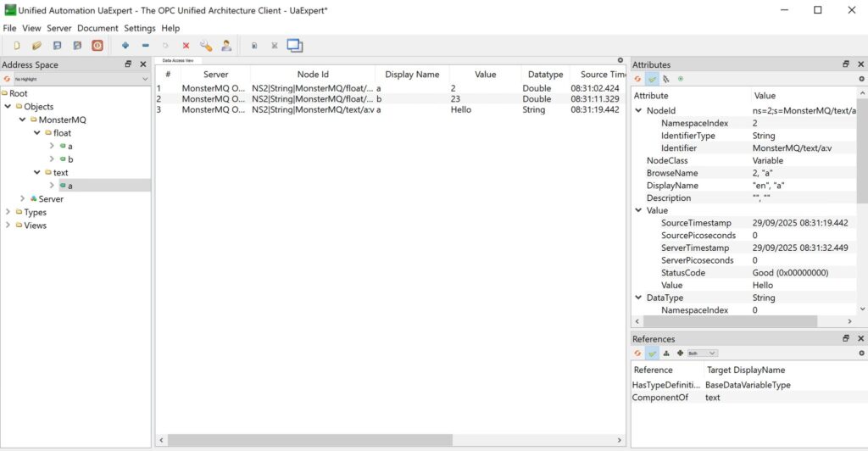The height and width of the screenshot is (451, 868).
Task: Open the Document menu
Action: click(x=97, y=28)
